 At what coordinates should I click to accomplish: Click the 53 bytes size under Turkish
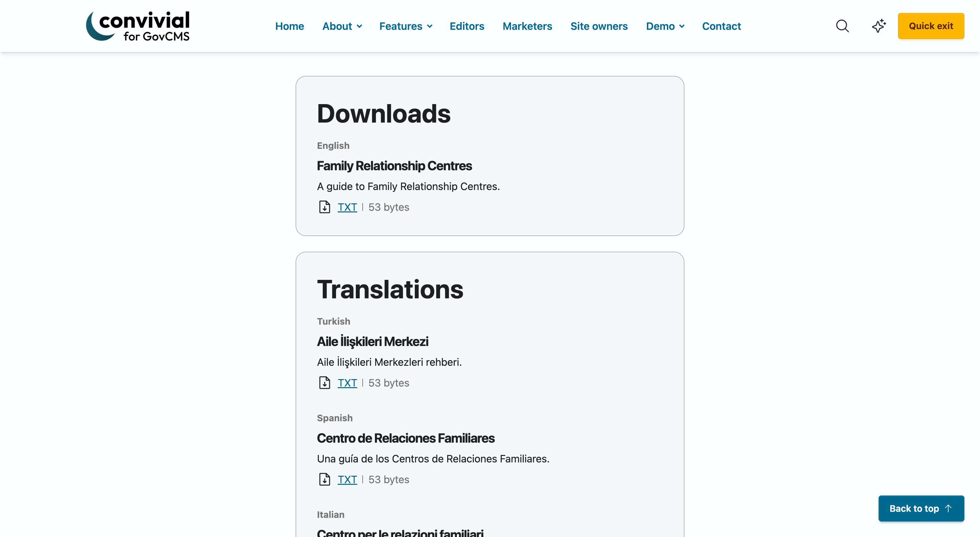click(x=389, y=383)
